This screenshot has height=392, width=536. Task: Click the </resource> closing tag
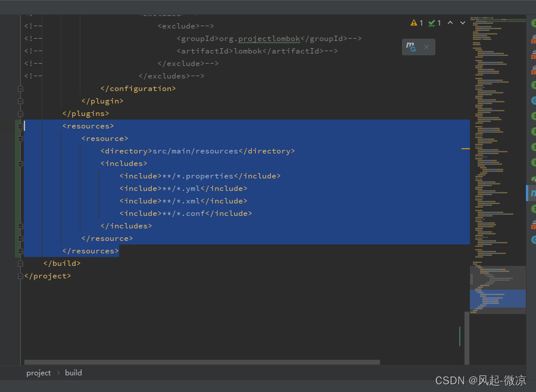point(107,239)
